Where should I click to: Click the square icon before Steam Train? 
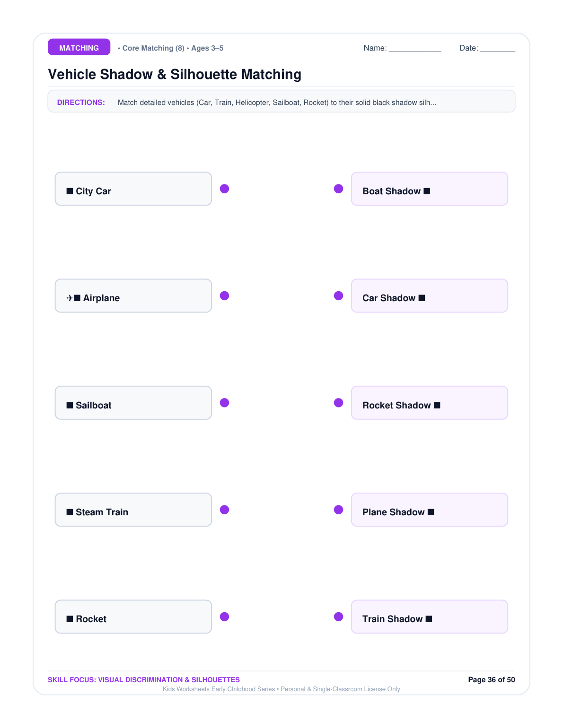[70, 512]
